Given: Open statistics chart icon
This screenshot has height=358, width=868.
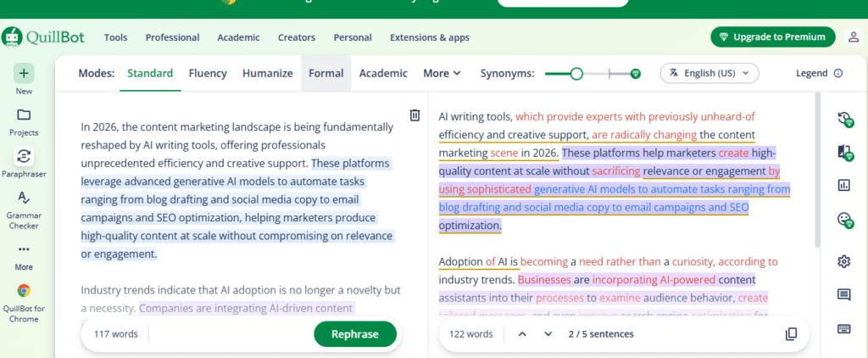Looking at the screenshot, I should pos(843,186).
